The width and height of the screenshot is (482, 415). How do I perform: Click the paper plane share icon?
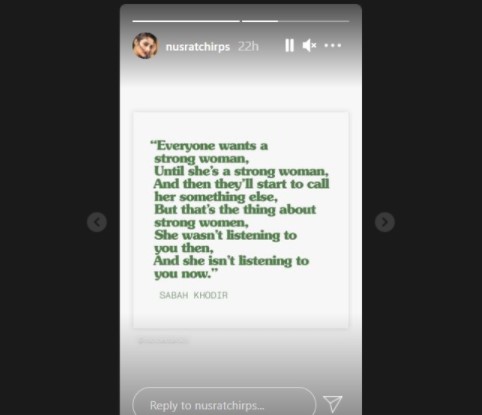(x=333, y=403)
